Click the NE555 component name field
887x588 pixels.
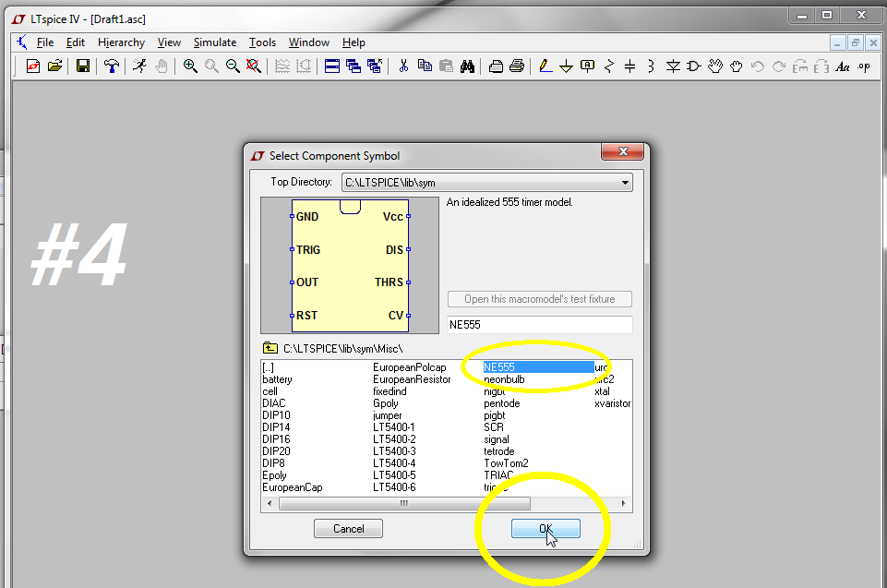pyautogui.click(x=539, y=325)
